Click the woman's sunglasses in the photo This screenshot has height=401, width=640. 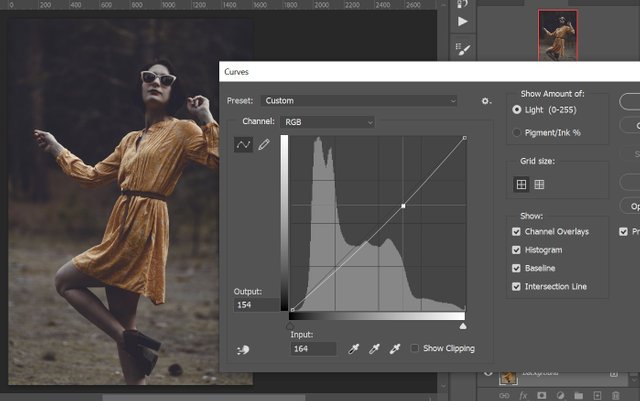tap(158, 78)
